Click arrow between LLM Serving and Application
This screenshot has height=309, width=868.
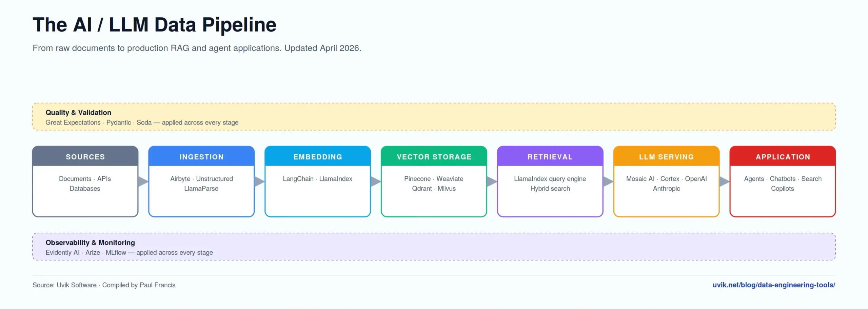[x=725, y=181]
